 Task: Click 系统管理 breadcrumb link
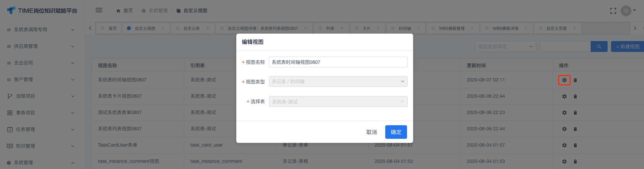(x=158, y=11)
